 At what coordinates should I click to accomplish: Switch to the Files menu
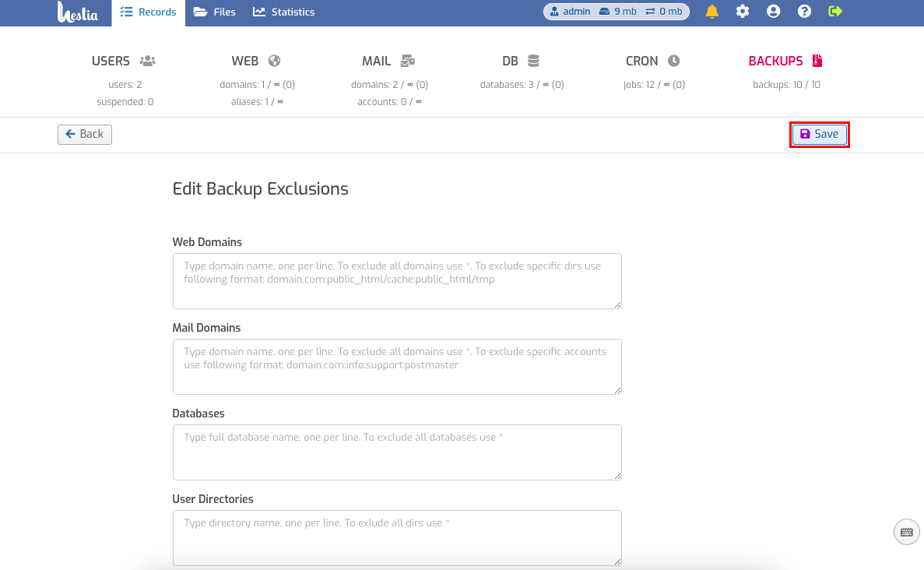(x=215, y=12)
